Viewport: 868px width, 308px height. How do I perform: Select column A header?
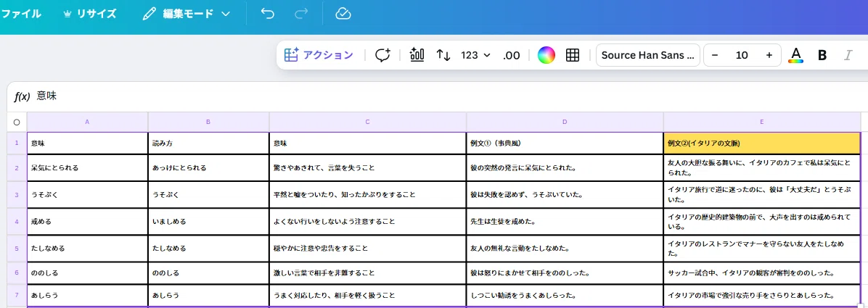click(x=88, y=122)
